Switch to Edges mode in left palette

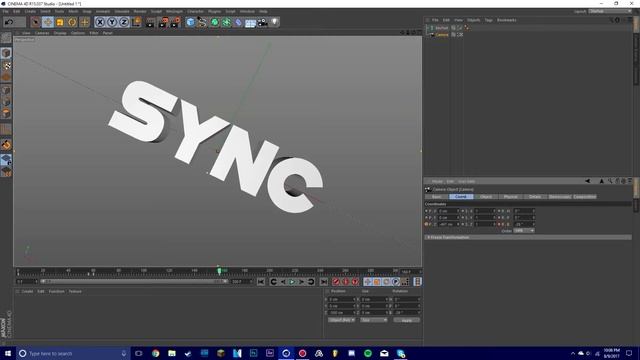point(6,102)
